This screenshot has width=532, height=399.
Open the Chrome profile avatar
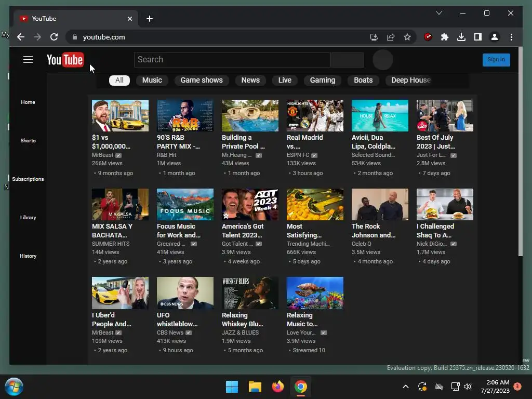coord(495,37)
